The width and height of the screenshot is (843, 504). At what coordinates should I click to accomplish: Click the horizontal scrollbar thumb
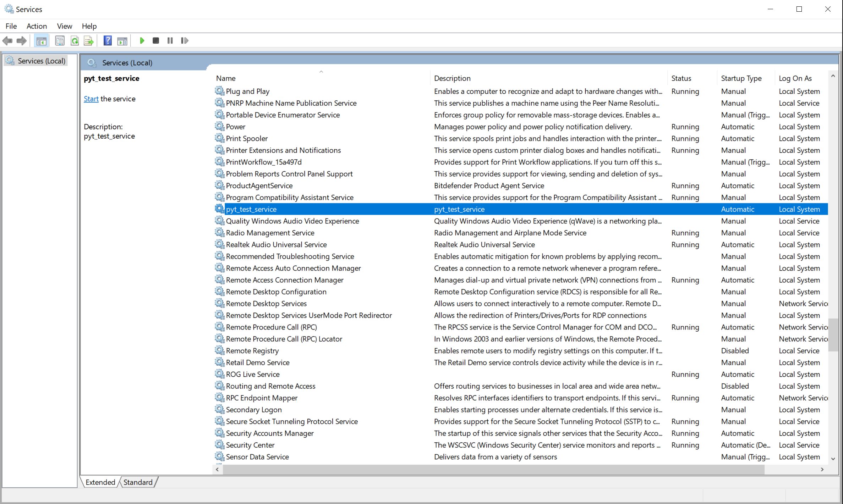pyautogui.click(x=493, y=470)
